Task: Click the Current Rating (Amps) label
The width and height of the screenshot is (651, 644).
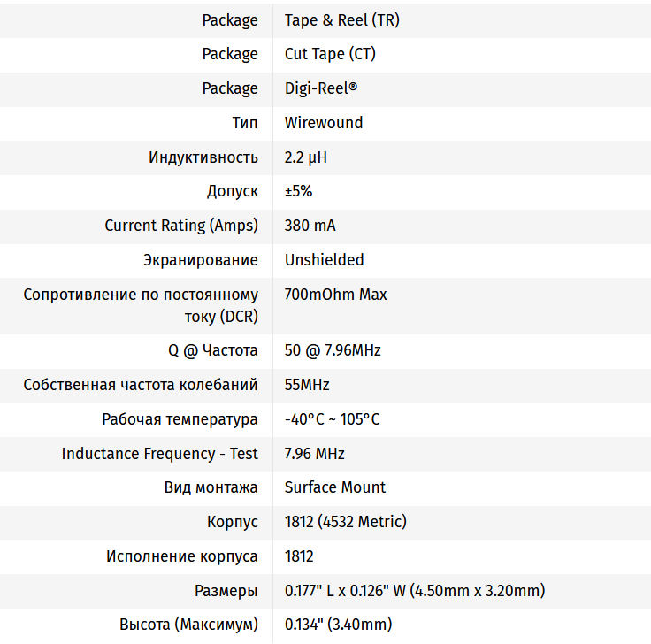Action: 181,226
